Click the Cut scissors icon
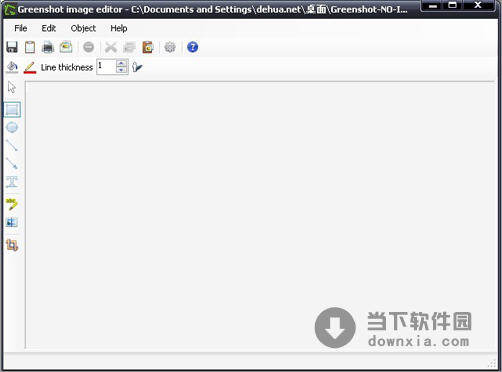This screenshot has width=502, height=372. (111, 47)
